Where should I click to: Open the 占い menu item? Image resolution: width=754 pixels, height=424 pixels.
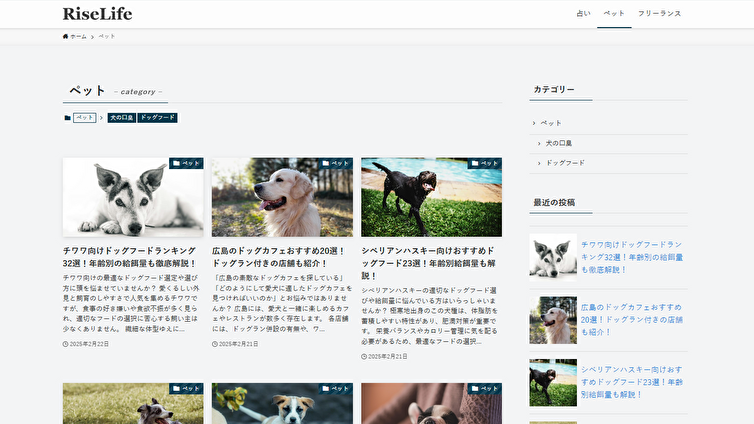[x=583, y=14]
